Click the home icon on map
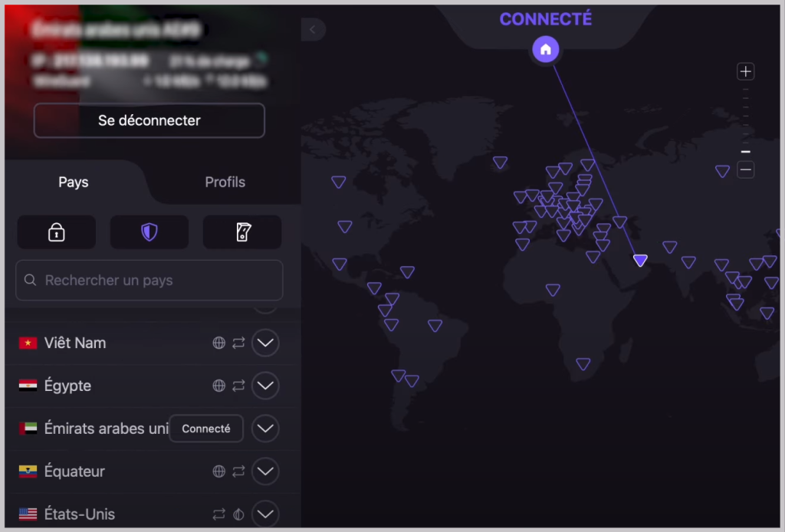Viewport: 785px width, 532px height. [546, 50]
